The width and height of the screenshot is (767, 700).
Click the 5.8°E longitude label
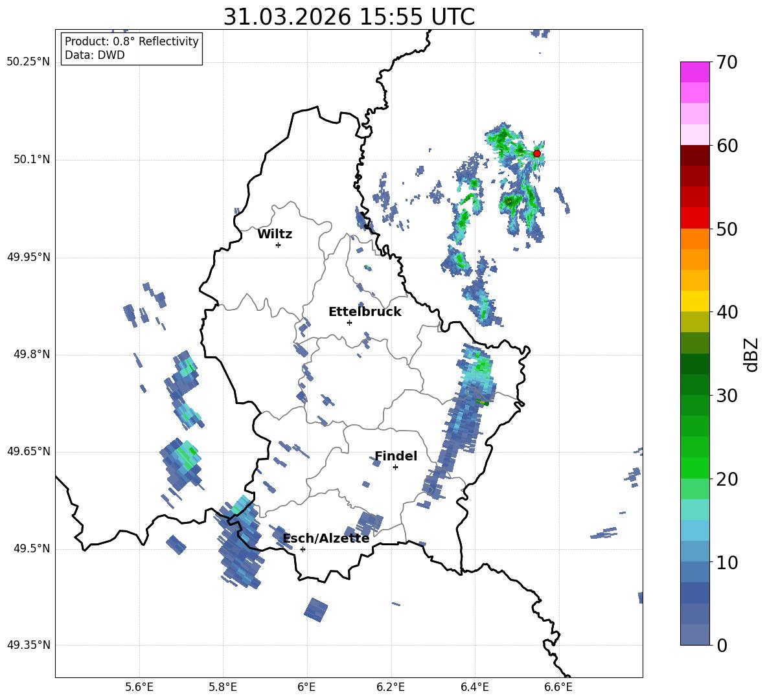pyautogui.click(x=223, y=687)
